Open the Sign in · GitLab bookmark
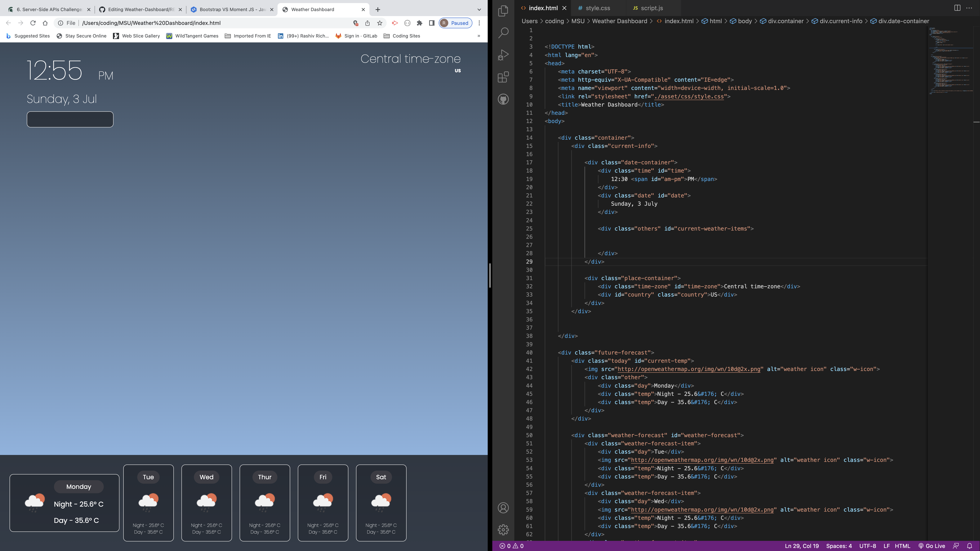 tap(356, 36)
